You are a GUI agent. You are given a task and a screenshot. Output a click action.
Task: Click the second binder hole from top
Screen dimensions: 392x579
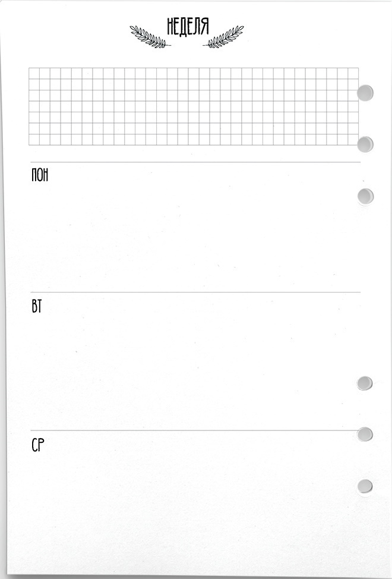pos(365,144)
